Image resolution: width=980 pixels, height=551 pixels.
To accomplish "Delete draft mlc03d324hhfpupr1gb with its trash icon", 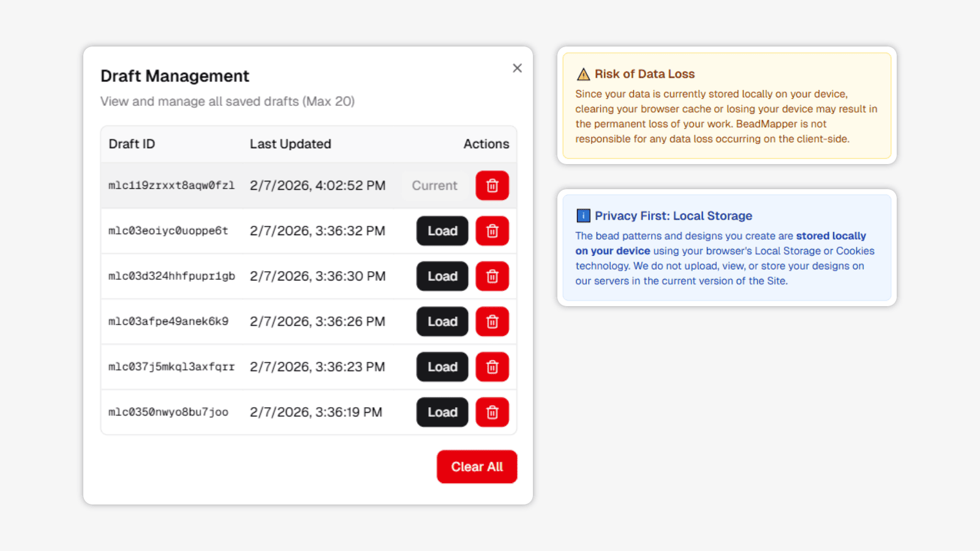I will pos(492,276).
